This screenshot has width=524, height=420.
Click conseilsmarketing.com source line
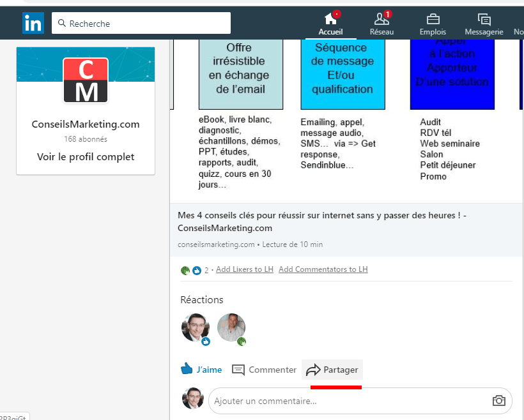tap(250, 244)
